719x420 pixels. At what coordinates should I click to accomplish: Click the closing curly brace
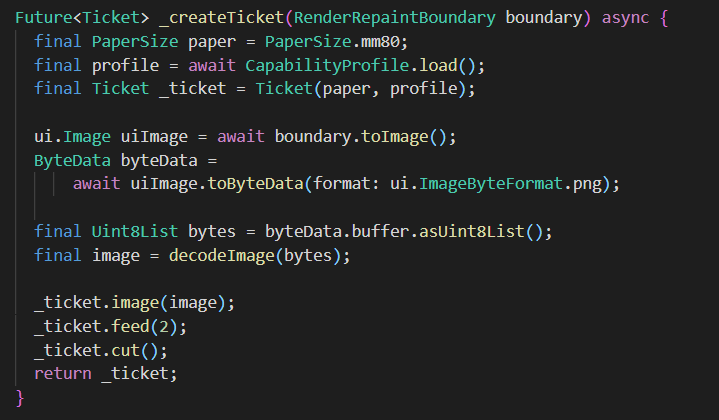(20, 398)
